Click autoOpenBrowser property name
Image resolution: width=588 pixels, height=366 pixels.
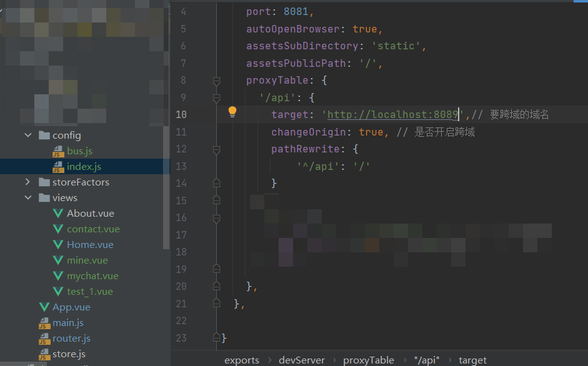pyautogui.click(x=292, y=29)
